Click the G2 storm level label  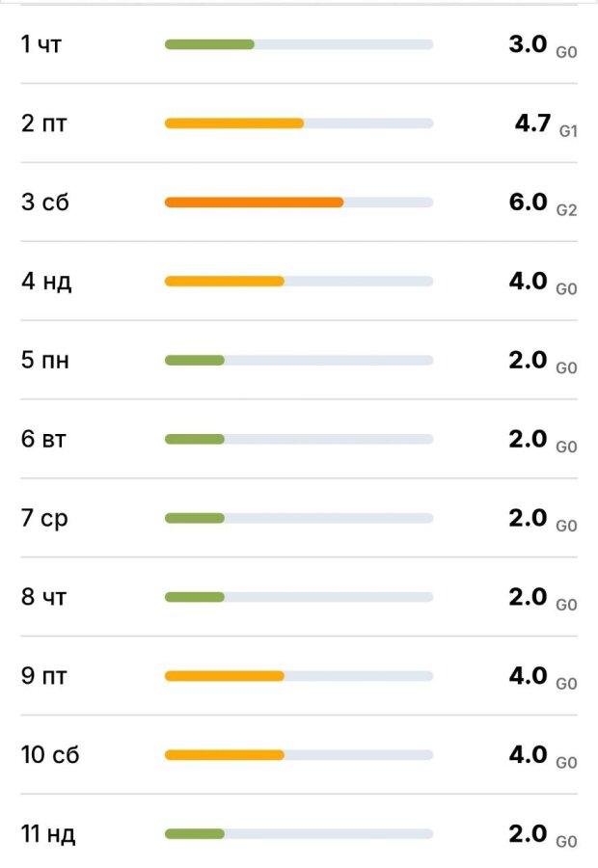coord(566,209)
